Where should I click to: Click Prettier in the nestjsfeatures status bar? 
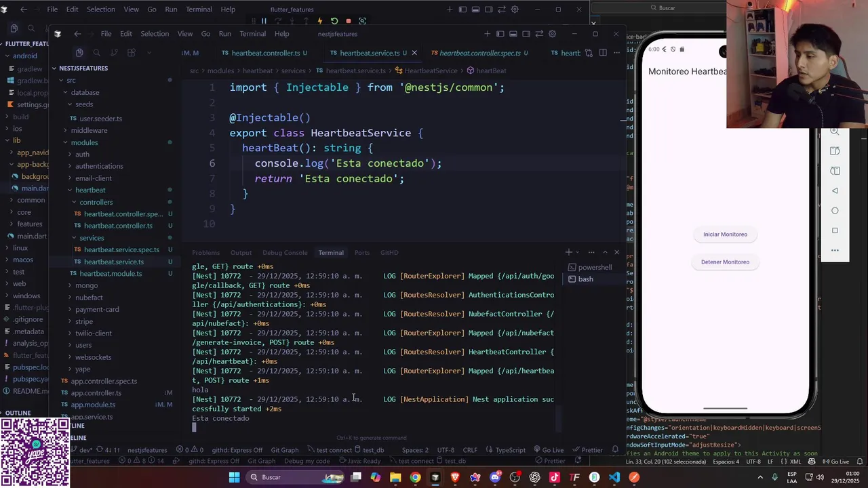pos(587,450)
